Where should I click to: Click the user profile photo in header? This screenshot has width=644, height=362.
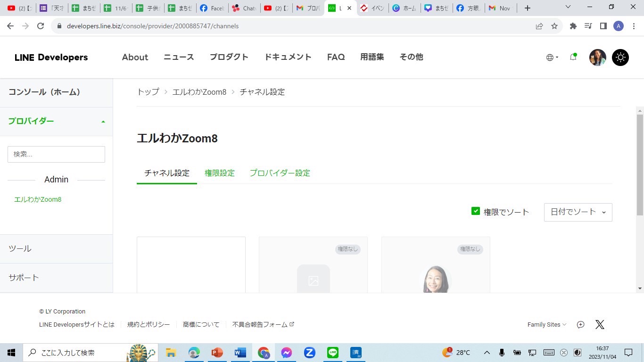[x=598, y=58]
